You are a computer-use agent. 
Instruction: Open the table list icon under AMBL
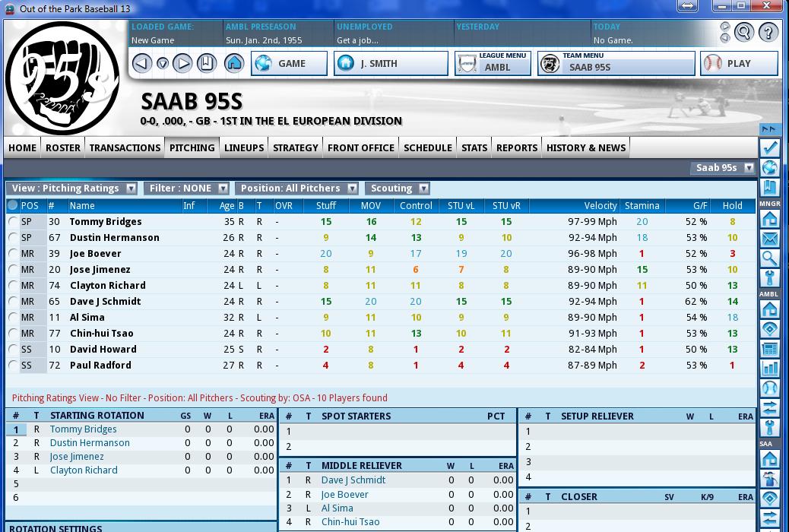(769, 348)
